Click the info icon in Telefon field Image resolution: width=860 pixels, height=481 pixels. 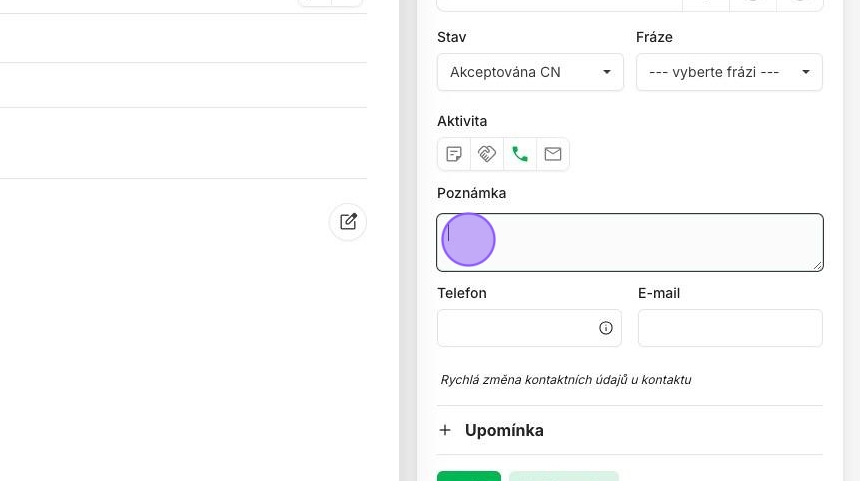(606, 328)
